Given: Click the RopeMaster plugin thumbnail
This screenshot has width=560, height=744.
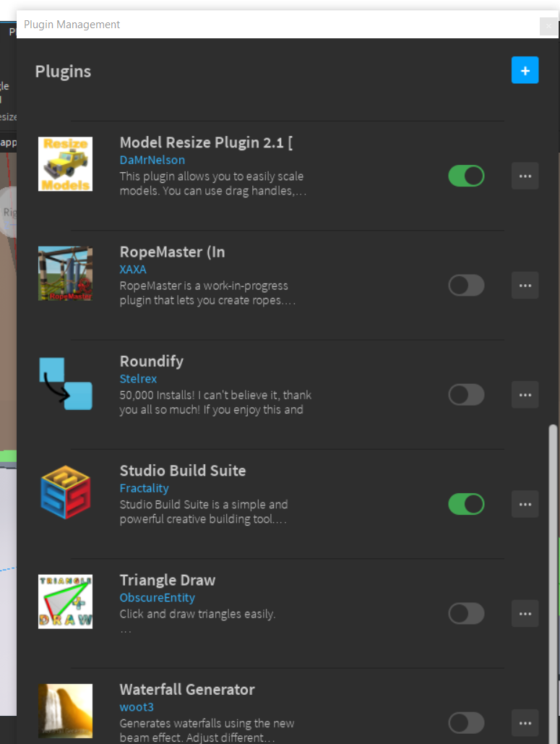Looking at the screenshot, I should (x=65, y=273).
